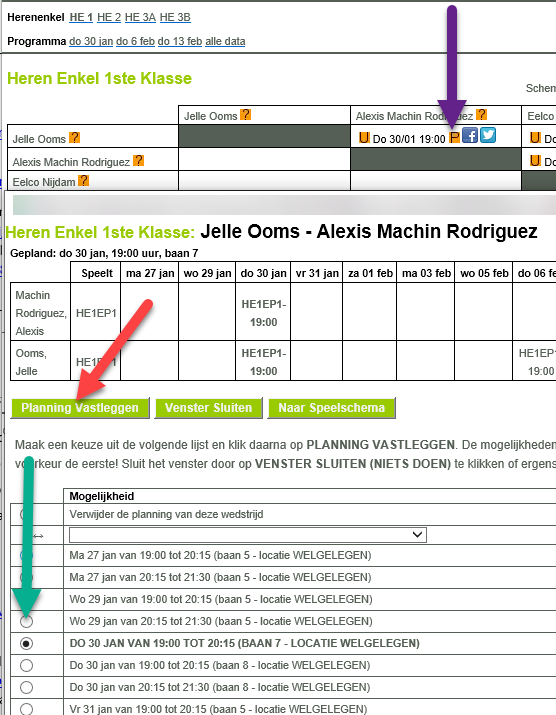Click do 30 jan column header

click(263, 273)
